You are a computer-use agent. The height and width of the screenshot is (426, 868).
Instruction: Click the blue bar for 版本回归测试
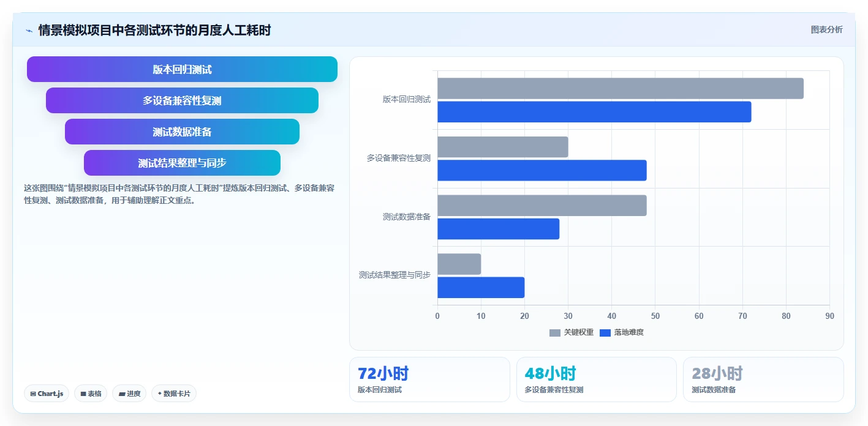coord(594,112)
